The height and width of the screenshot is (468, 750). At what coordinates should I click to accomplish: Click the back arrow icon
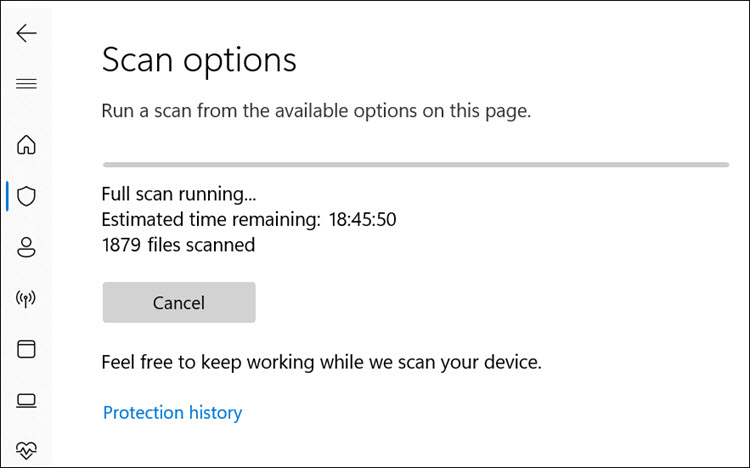(26, 33)
